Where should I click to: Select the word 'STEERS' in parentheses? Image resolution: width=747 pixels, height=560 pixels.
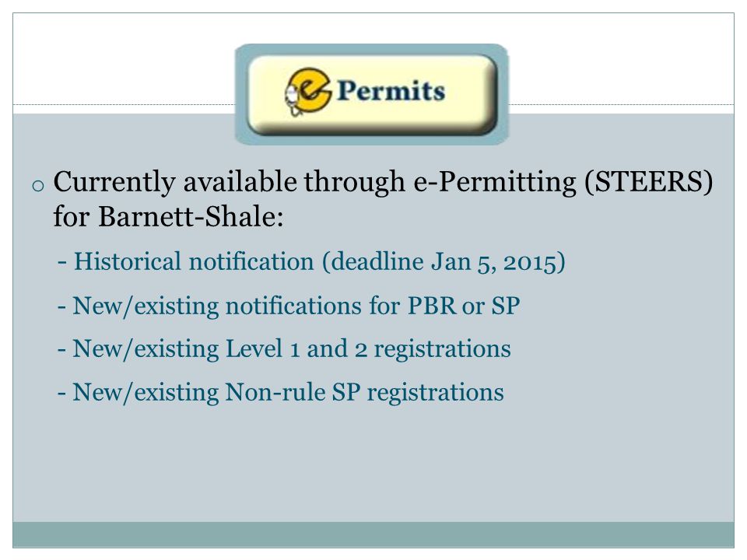(649, 181)
